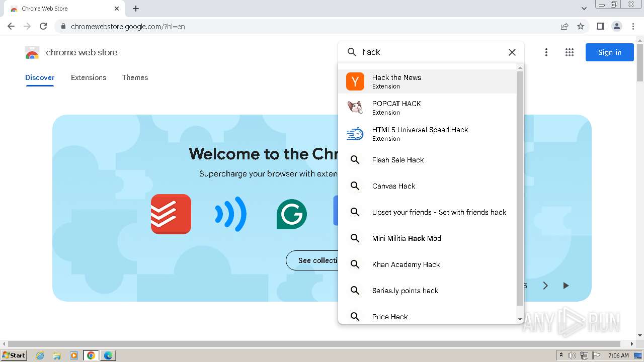Viewport: 644px width, 362px height.
Task: Open the Windows Start menu
Action: click(14, 355)
